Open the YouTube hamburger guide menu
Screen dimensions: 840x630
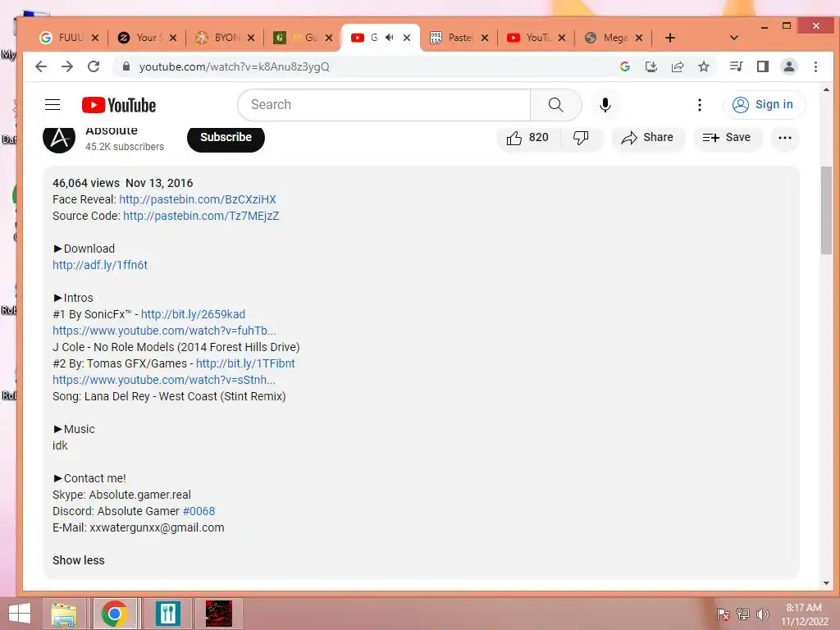52,104
